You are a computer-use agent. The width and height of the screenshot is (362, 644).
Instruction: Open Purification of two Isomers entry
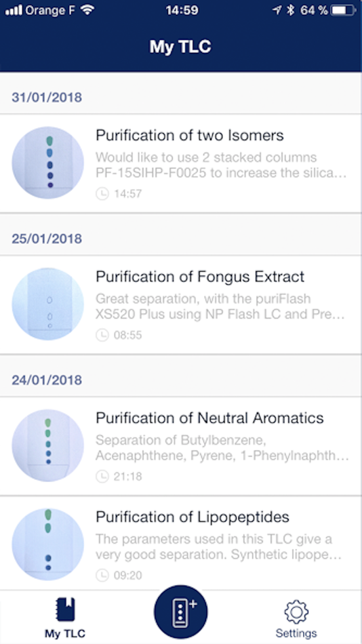pos(181,163)
